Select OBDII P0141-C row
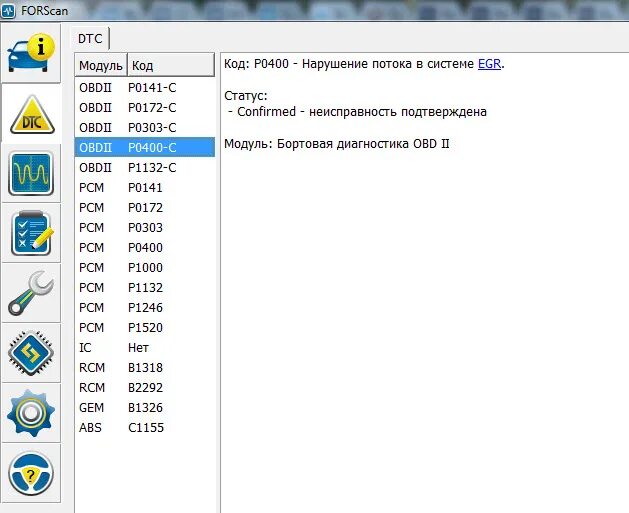Viewport: 629px width, 513px height. (145, 87)
